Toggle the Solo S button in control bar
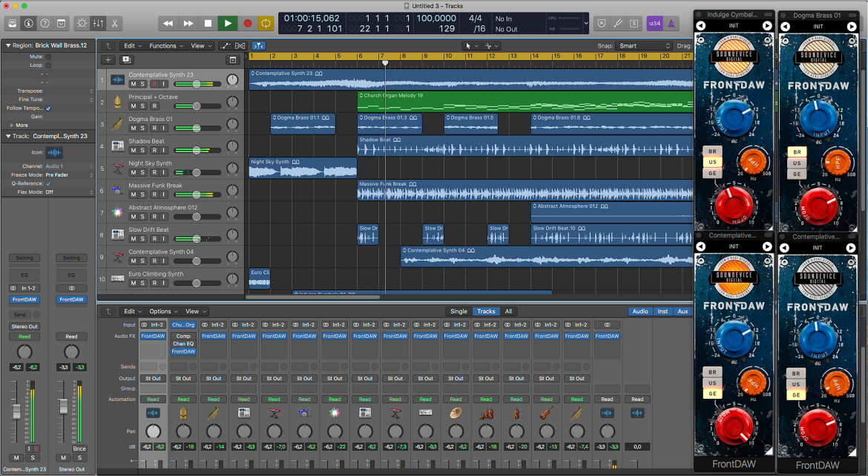This screenshot has width=868, height=476. (634, 23)
